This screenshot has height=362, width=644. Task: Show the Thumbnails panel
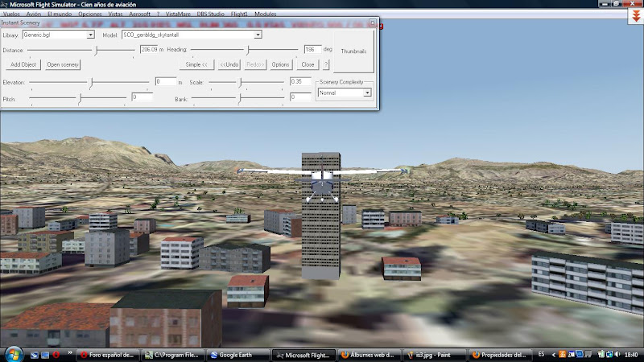click(x=353, y=51)
